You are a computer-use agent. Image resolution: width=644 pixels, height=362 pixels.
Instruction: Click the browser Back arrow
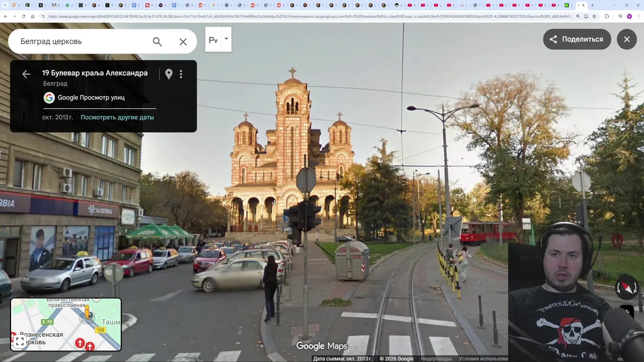point(5,17)
